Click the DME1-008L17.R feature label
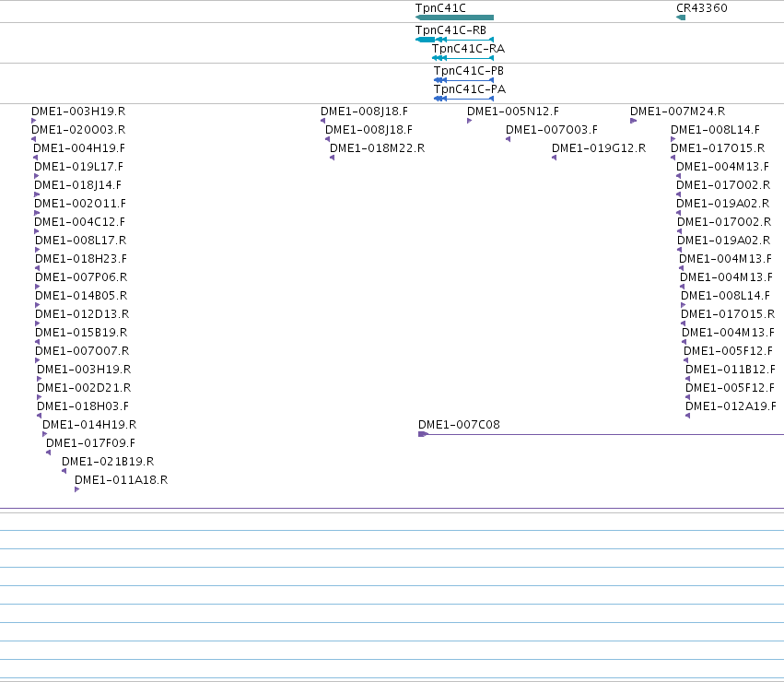This screenshot has width=784, height=682. point(80,241)
